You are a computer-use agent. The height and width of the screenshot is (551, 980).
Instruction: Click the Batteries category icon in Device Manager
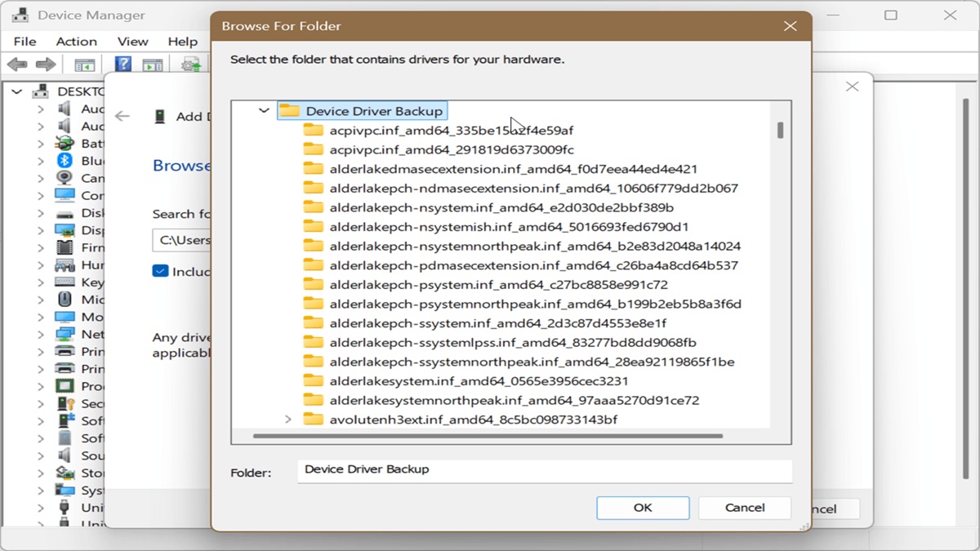(65, 144)
